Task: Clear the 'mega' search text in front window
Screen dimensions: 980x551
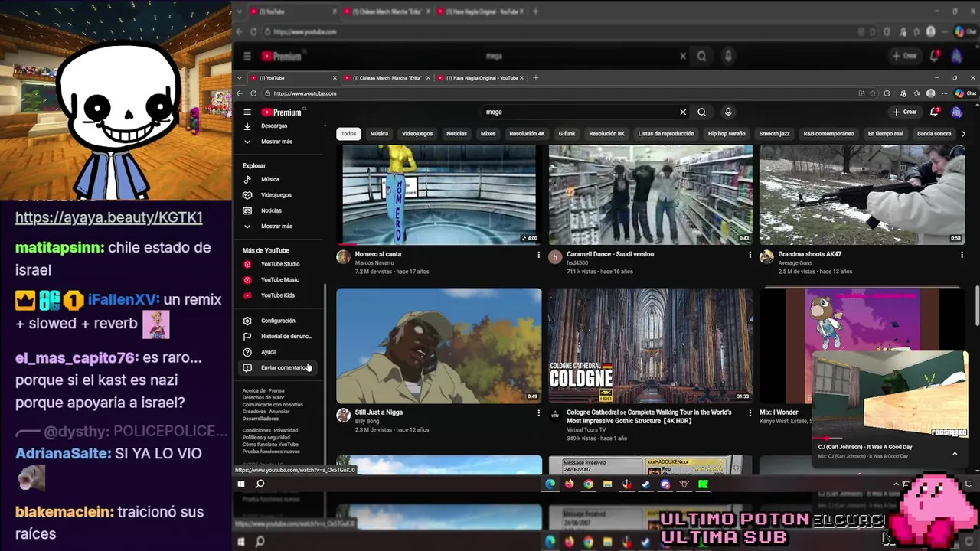Action: (683, 112)
